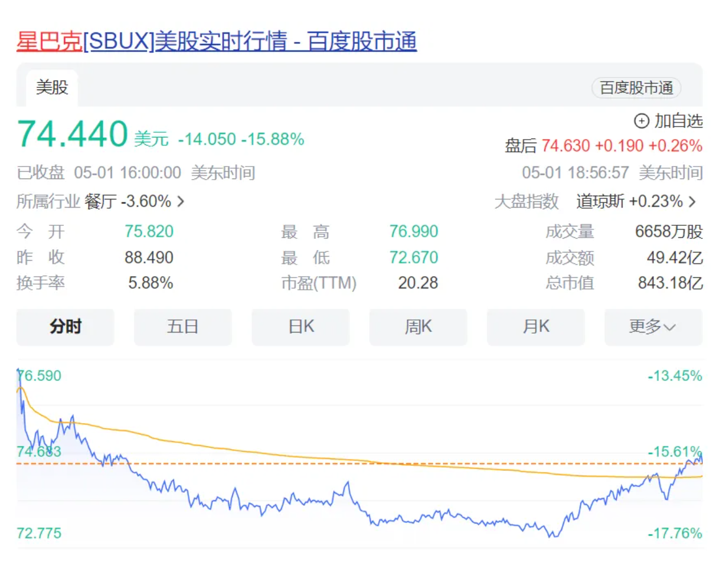
Task: Expand the chevron next to 餐厅 -3.60%
Action: tap(181, 201)
